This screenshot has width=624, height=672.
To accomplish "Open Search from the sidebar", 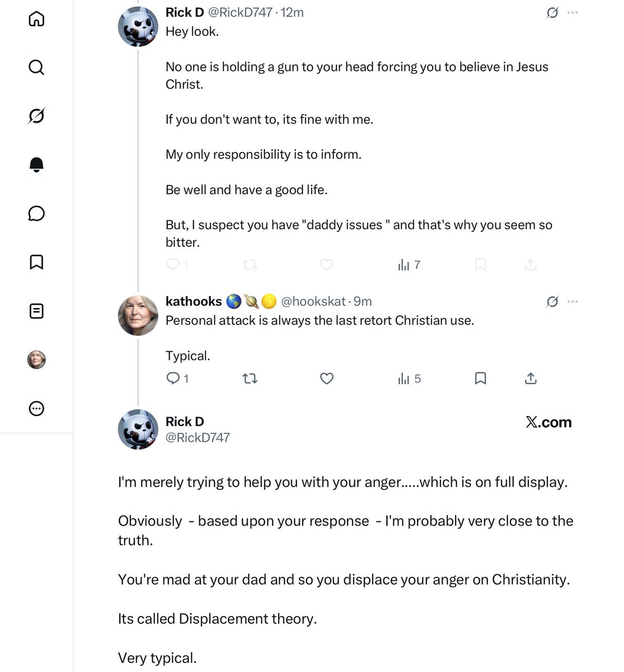I will (x=36, y=67).
